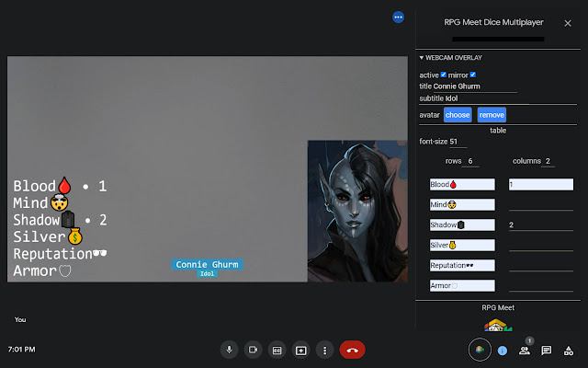This screenshot has height=368, width=588.
Task: Edit the rows count field
Action: point(470,161)
